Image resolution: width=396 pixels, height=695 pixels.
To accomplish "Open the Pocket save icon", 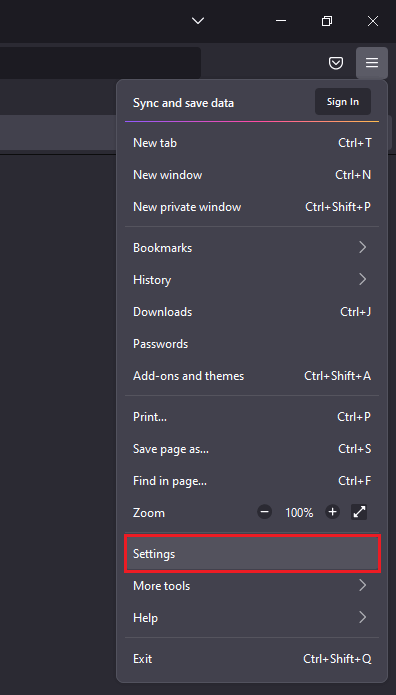I will click(336, 63).
